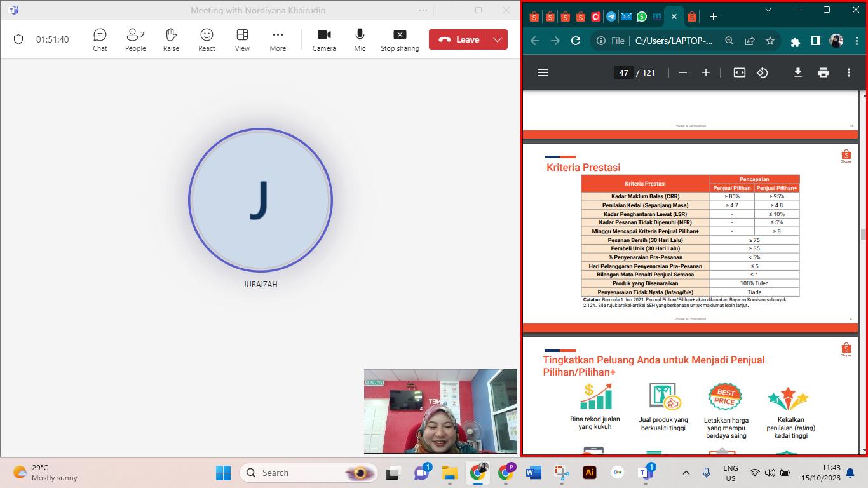
Task: Zoom in on the PDF
Action: pos(706,72)
